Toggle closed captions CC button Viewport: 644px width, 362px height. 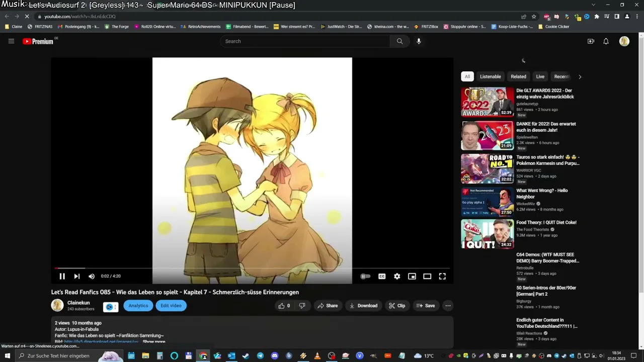tap(382, 276)
